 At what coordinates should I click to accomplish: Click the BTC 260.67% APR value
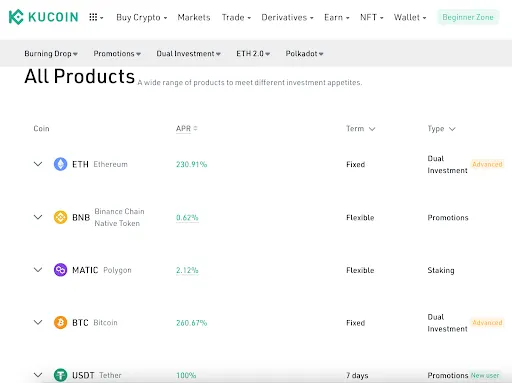coord(192,323)
